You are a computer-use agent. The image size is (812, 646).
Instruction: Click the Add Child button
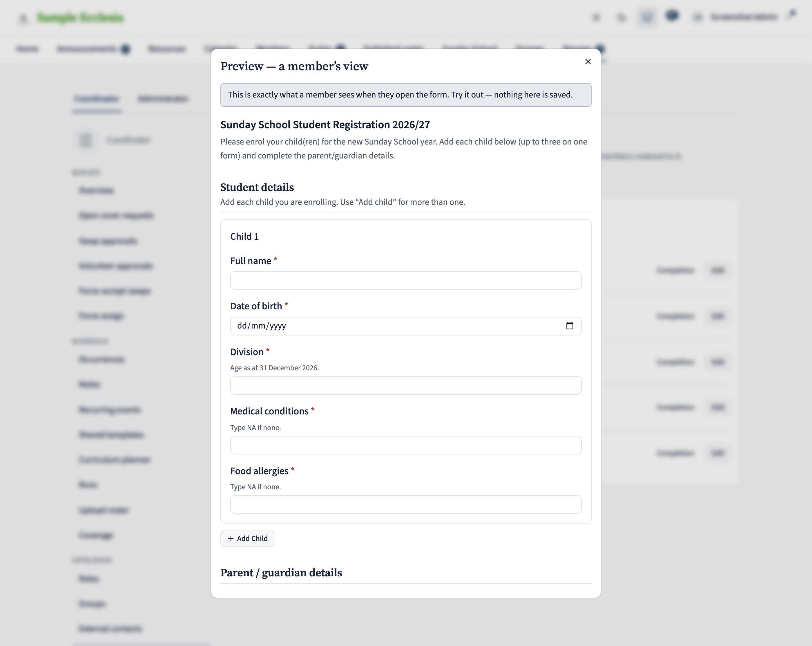pyautogui.click(x=247, y=539)
